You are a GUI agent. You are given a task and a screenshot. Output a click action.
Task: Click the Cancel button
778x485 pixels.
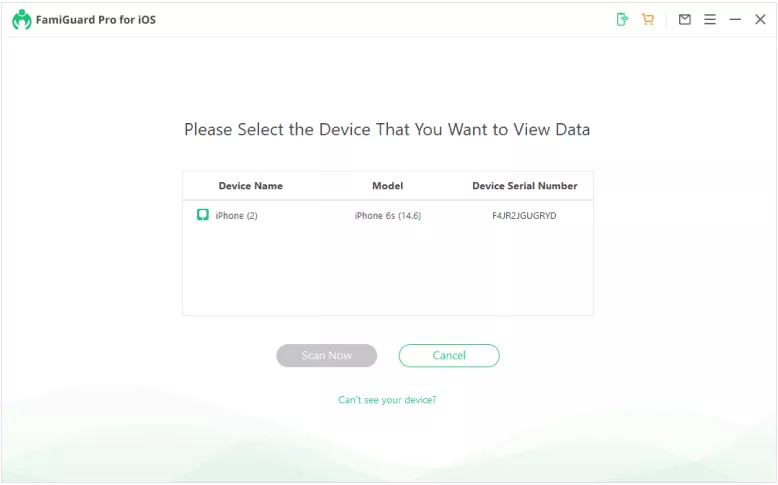click(x=449, y=355)
